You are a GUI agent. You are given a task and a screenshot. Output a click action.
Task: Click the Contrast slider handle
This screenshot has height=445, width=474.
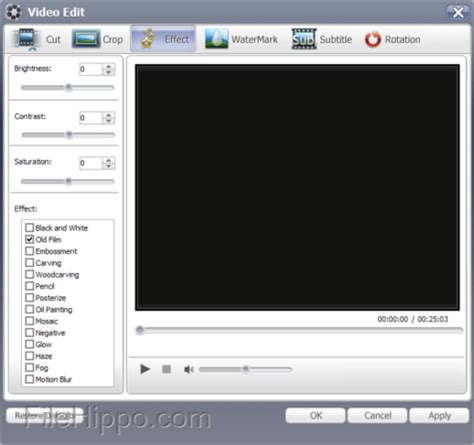69,135
